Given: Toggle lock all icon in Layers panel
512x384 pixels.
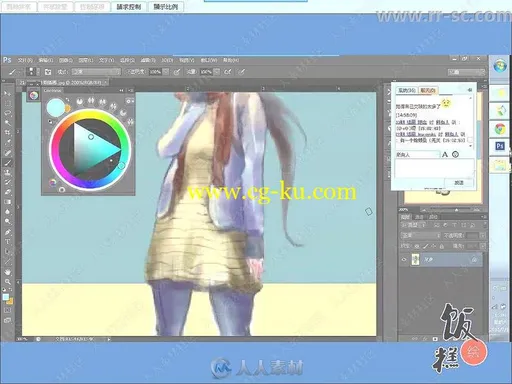Looking at the screenshot, I should coord(441,246).
